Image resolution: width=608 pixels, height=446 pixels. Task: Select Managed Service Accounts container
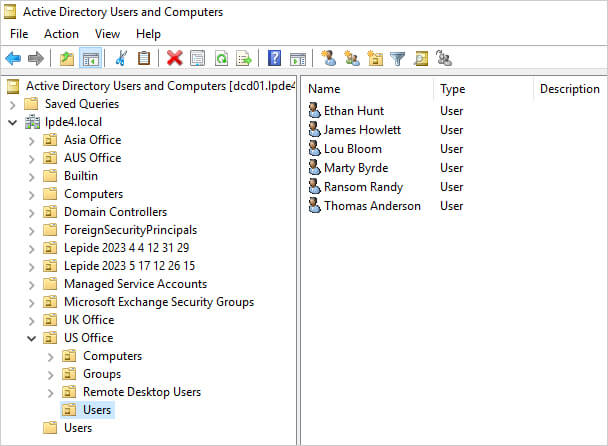pyautogui.click(x=136, y=284)
